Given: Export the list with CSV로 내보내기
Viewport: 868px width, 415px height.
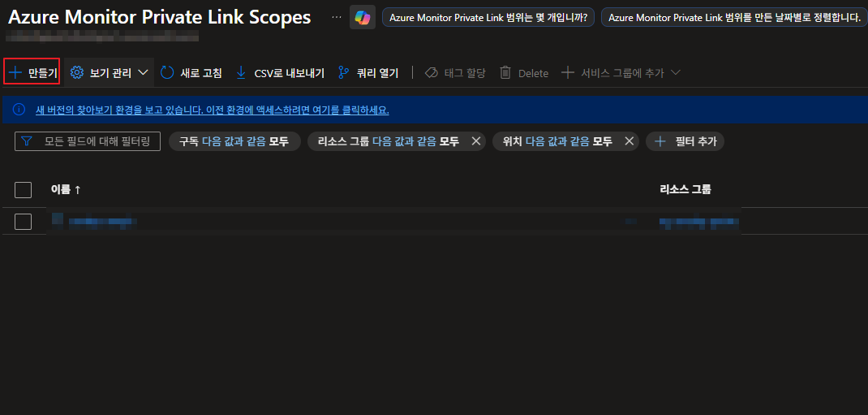Looking at the screenshot, I should [x=280, y=72].
